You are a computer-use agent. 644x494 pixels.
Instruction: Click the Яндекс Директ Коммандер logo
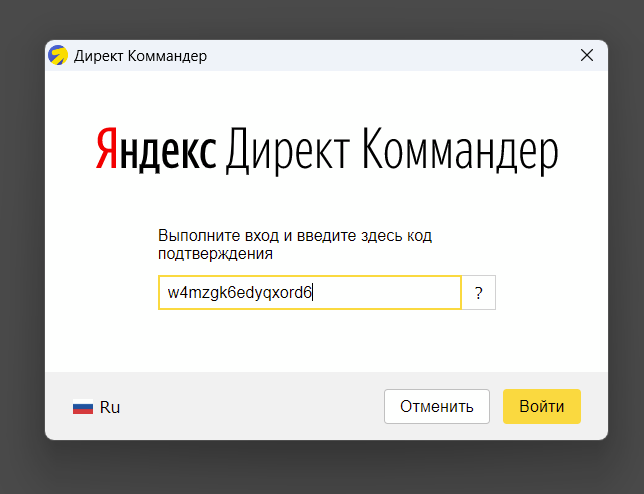(327, 150)
